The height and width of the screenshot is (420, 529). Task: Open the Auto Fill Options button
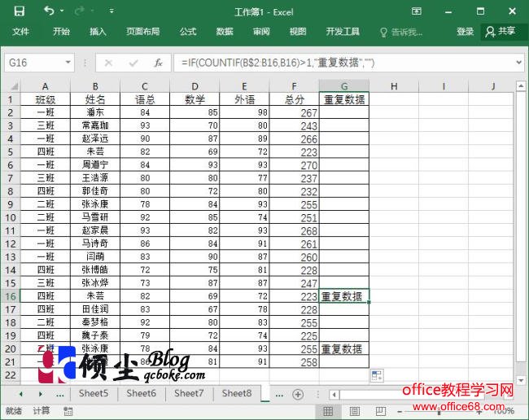point(377,375)
